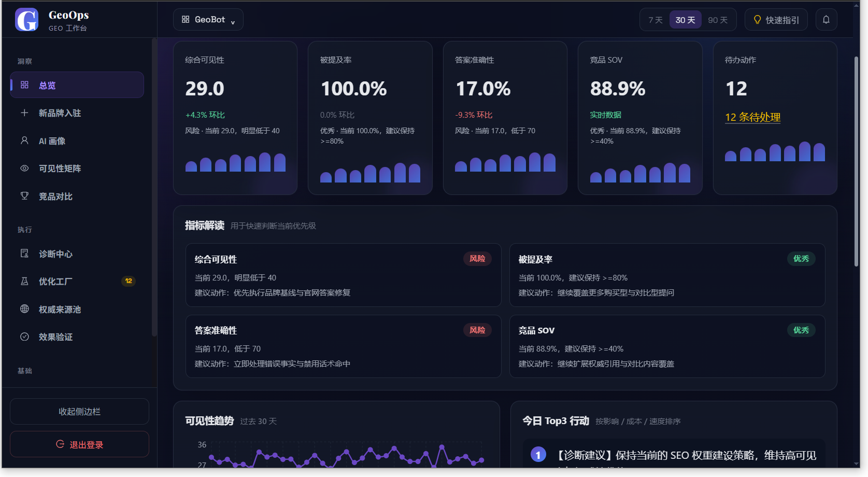Viewport: 868px width, 477px height.
Task: Click the 风险 badge on 综合可见性 panel
Action: [477, 259]
